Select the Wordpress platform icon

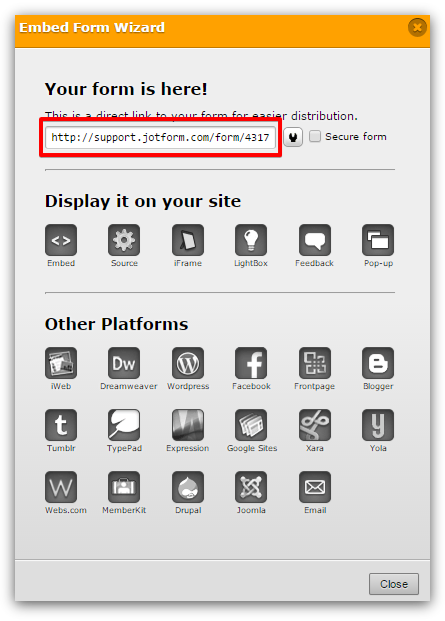pyautogui.click(x=188, y=363)
